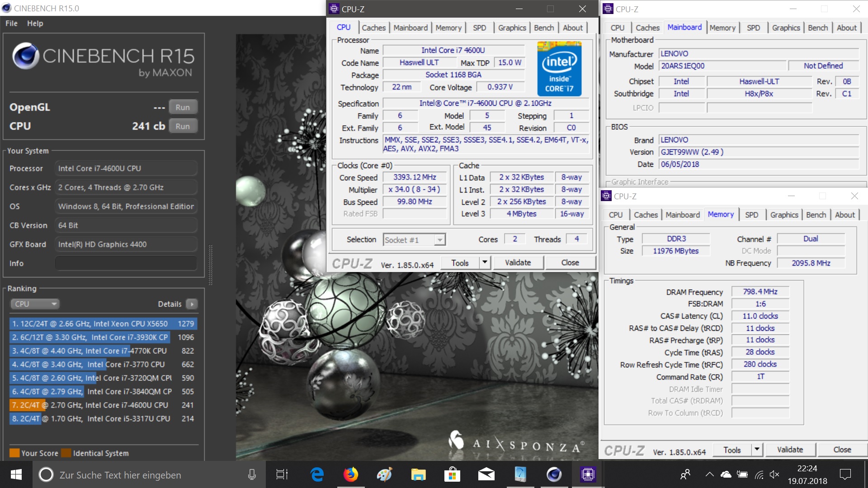Select ranking row Intel Core i7-4600U
This screenshot has width=868, height=488.
(103, 405)
